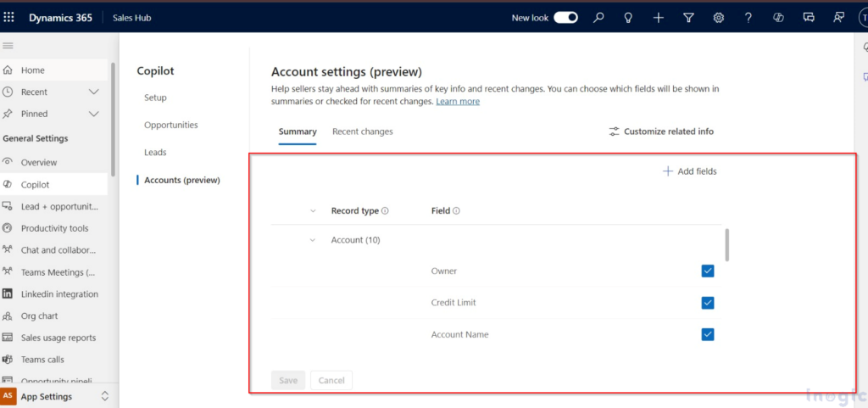Click the sidebar navigation scrollbar
Viewport: 868px width, 408px height.
click(x=114, y=119)
